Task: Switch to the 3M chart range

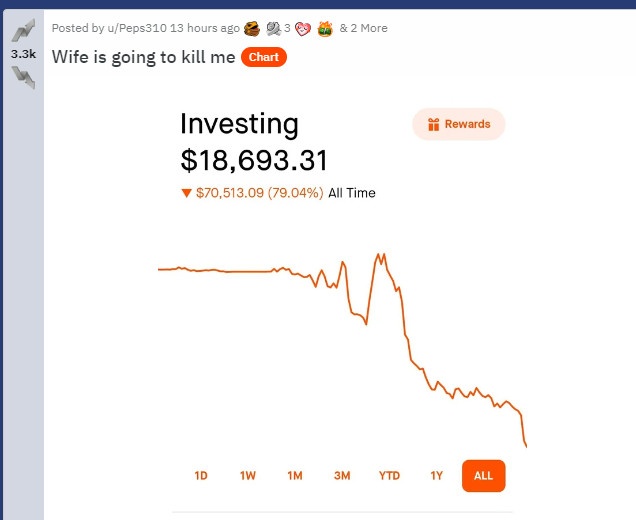Action: click(x=342, y=476)
